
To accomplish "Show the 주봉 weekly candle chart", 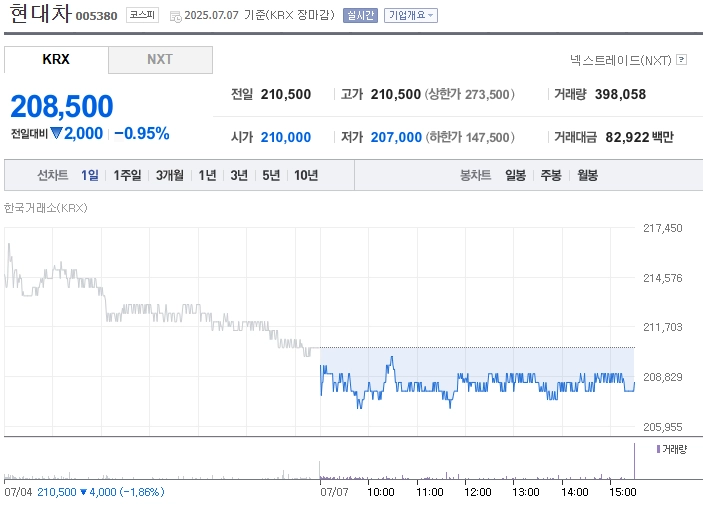I will 551,175.
